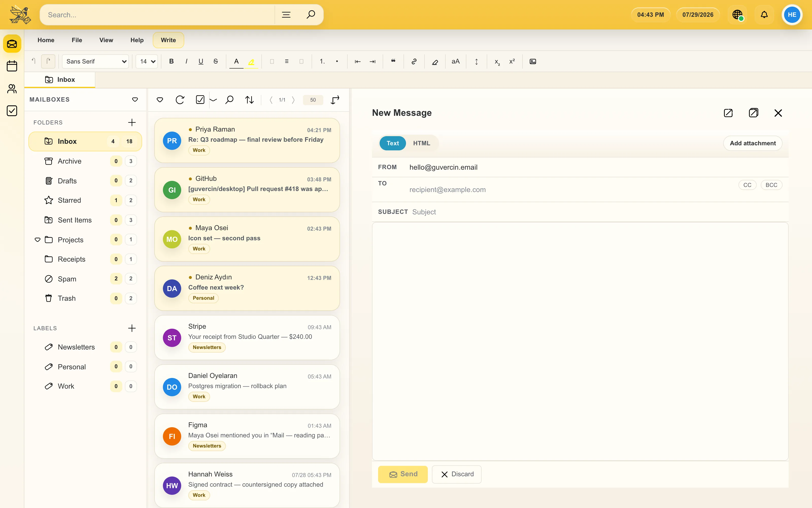Click the undo toolbar icon
812x508 pixels.
click(x=33, y=61)
